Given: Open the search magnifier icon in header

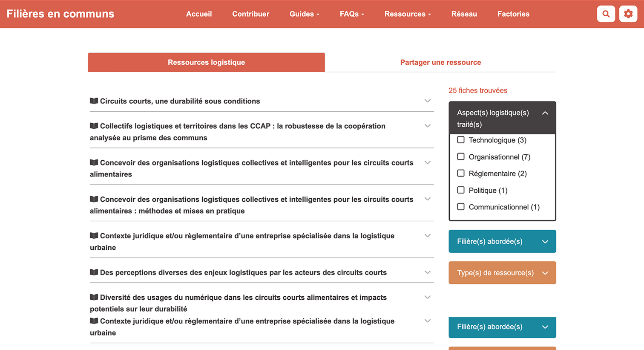Looking at the screenshot, I should tap(606, 14).
